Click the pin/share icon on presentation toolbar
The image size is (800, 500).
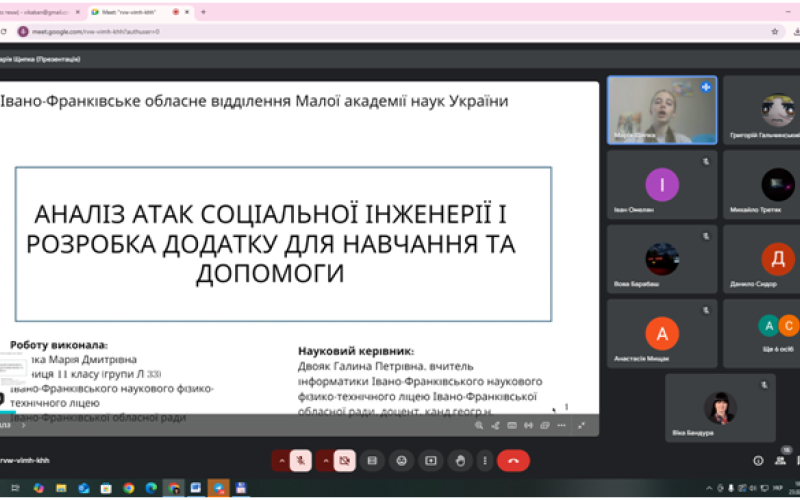(x=495, y=426)
